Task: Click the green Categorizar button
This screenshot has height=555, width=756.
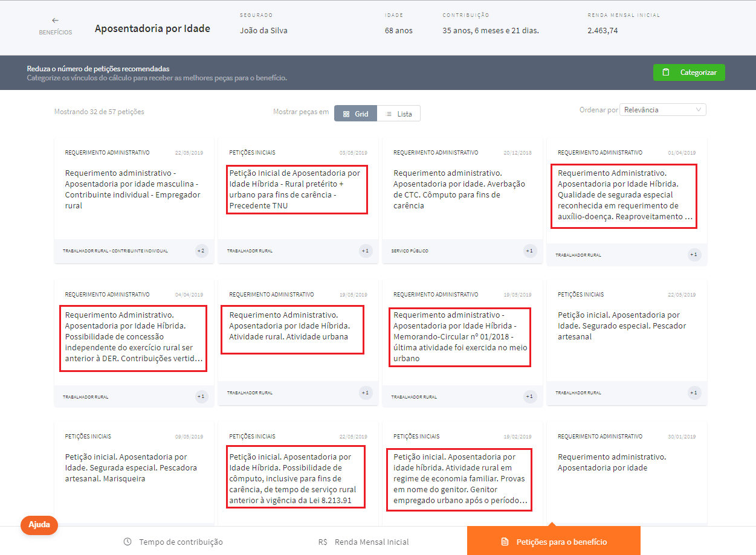Action: [689, 72]
